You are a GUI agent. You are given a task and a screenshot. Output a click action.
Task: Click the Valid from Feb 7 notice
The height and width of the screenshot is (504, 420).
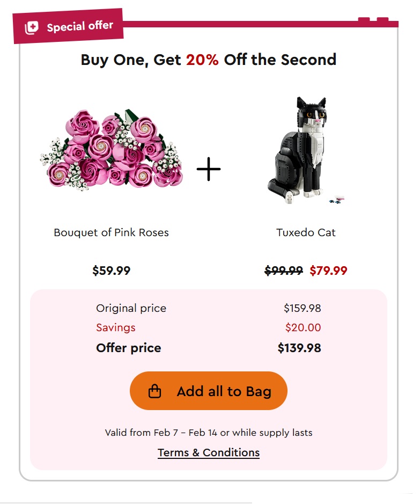pyautogui.click(x=209, y=433)
